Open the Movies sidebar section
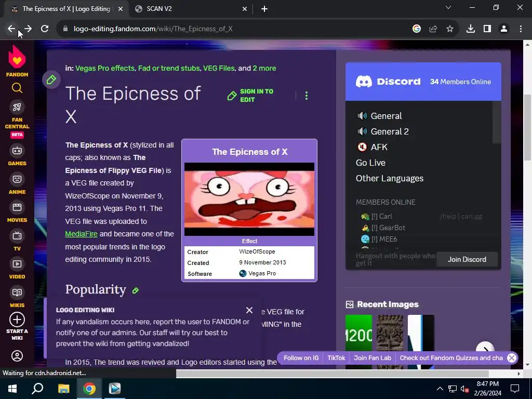This screenshot has width=532, height=399. coord(17,212)
